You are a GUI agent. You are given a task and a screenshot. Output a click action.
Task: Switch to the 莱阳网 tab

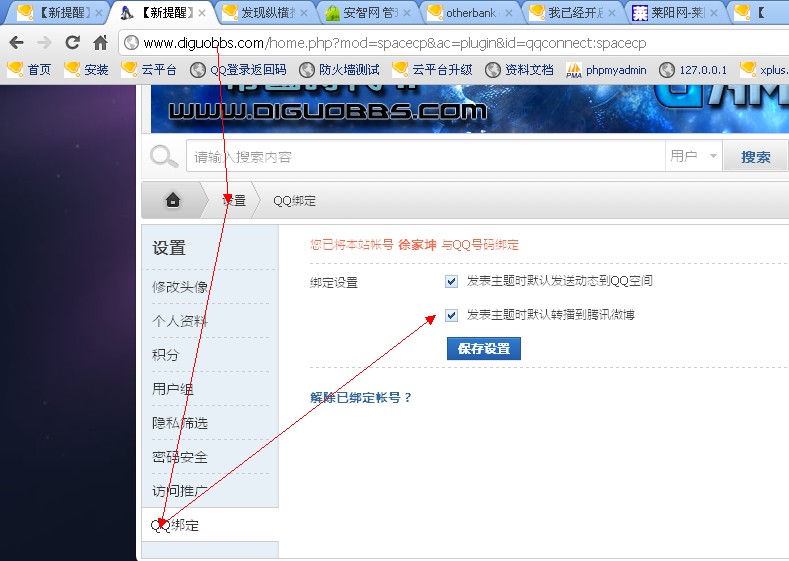675,13
